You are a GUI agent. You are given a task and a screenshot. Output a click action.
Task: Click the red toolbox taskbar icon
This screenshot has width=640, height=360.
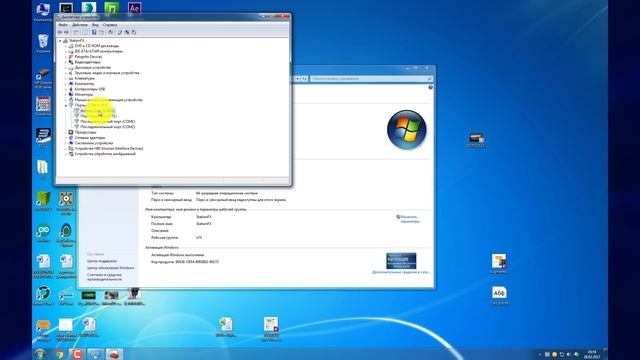pos(114,354)
